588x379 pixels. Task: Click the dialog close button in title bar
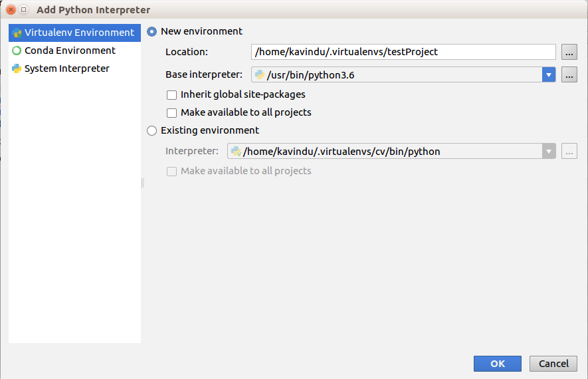click(x=11, y=10)
